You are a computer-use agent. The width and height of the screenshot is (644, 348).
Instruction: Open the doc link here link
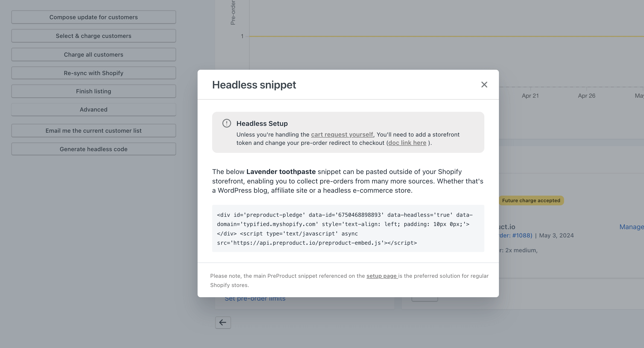click(407, 143)
